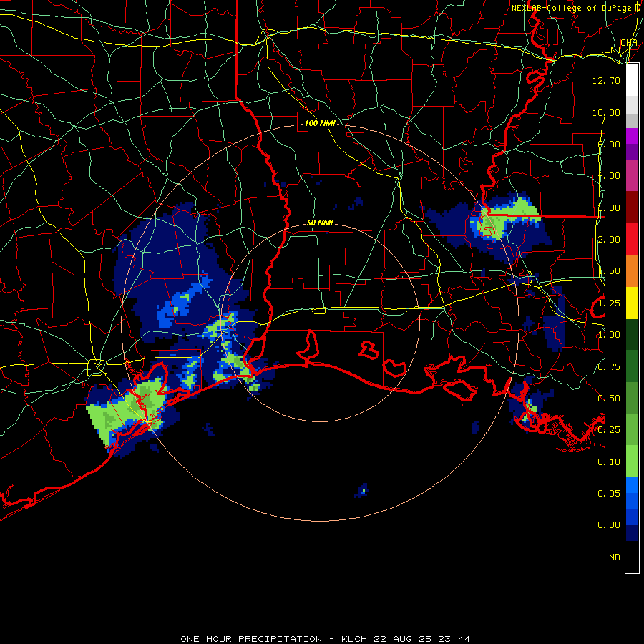Select the light blue swatch above 0.05

(632, 485)
